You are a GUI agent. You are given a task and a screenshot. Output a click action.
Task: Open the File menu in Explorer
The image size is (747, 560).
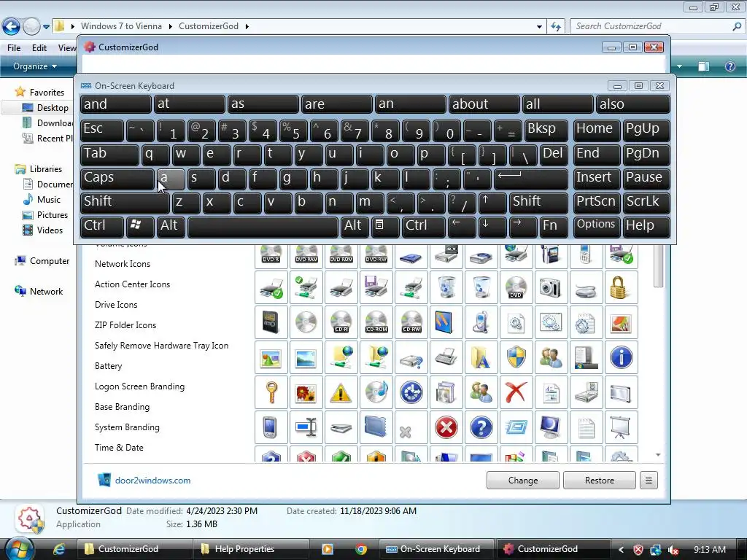14,48
